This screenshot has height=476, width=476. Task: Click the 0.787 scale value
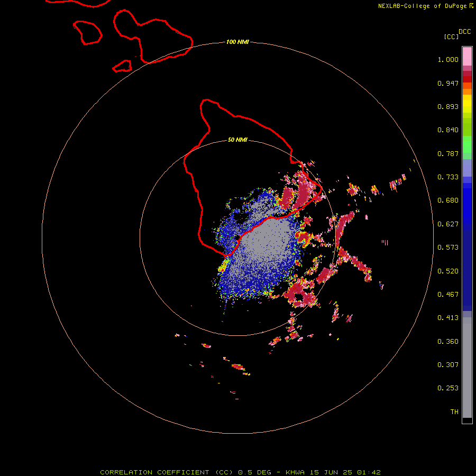click(448, 153)
